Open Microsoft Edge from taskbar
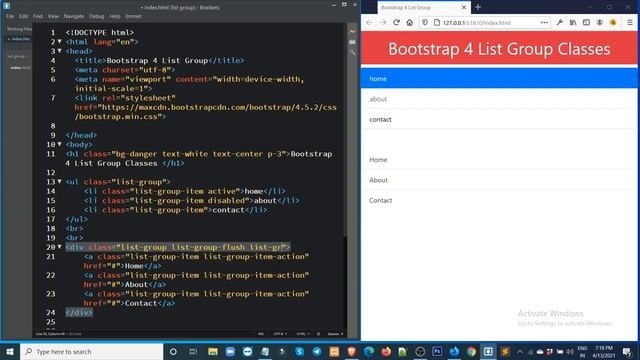 (369, 351)
